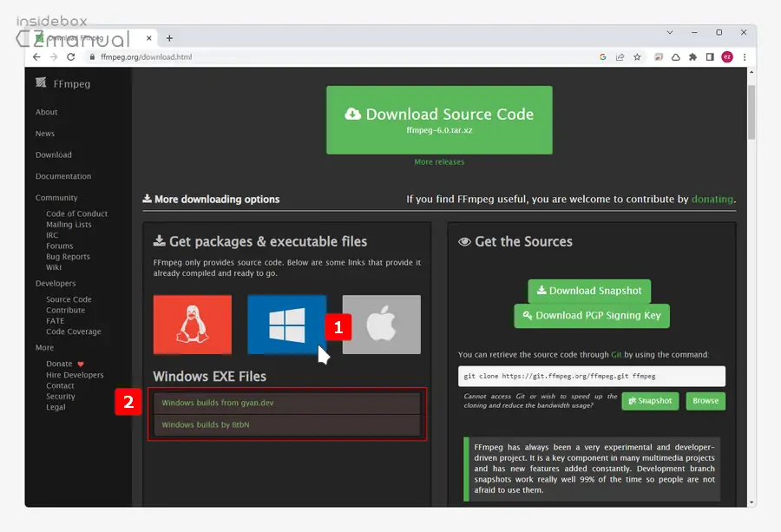Open About in the sidebar
This screenshot has width=781, height=532.
(x=46, y=112)
